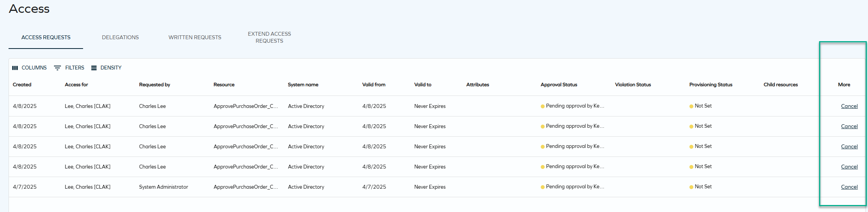Change row Density via icon
This screenshot has height=212, width=868.
[x=94, y=68]
